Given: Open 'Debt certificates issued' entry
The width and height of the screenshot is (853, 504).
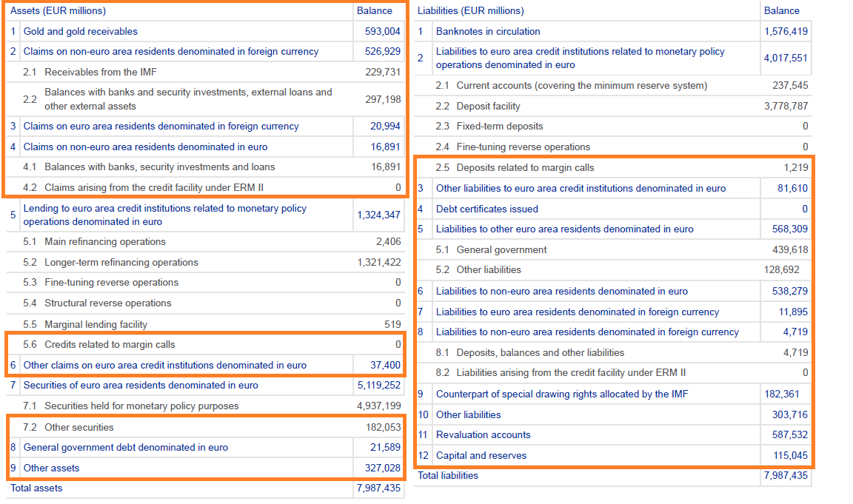Looking at the screenshot, I should pyautogui.click(x=486, y=209).
